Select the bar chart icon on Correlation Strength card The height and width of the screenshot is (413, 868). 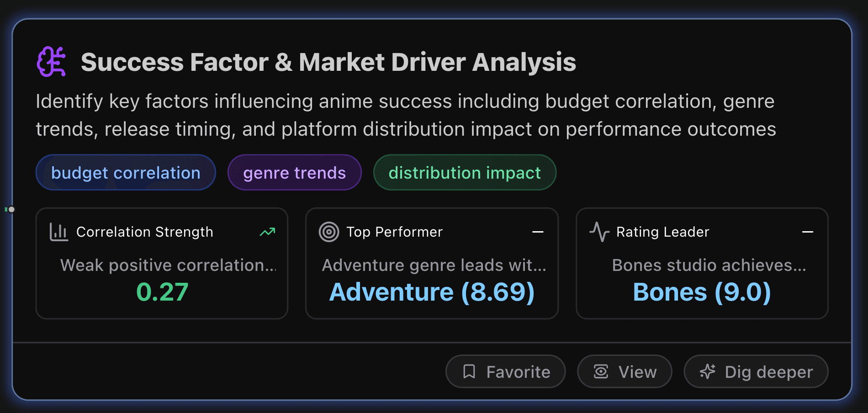tap(59, 232)
